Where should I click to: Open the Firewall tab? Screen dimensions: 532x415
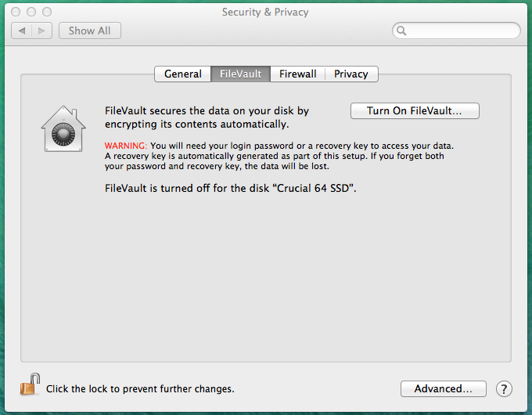298,74
